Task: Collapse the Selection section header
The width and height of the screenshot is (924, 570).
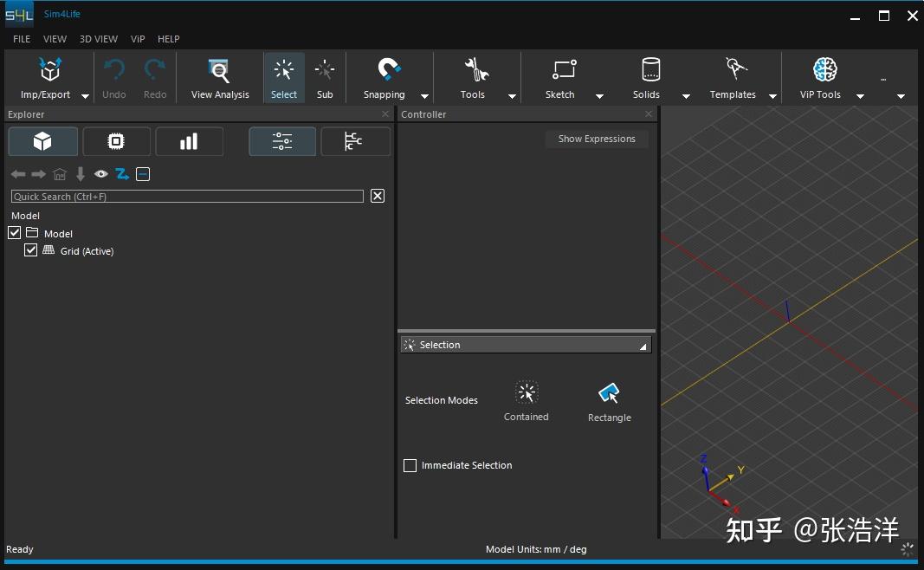Action: (642, 345)
